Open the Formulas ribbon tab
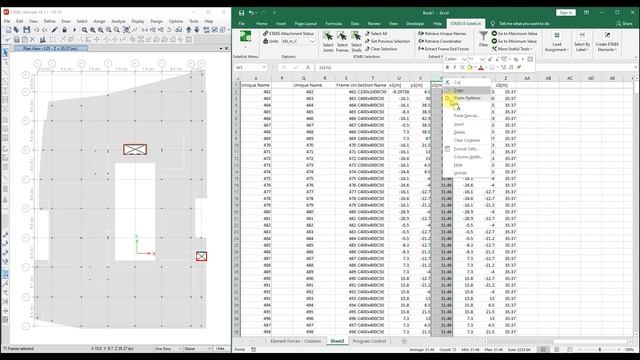640x360 pixels. coord(333,24)
